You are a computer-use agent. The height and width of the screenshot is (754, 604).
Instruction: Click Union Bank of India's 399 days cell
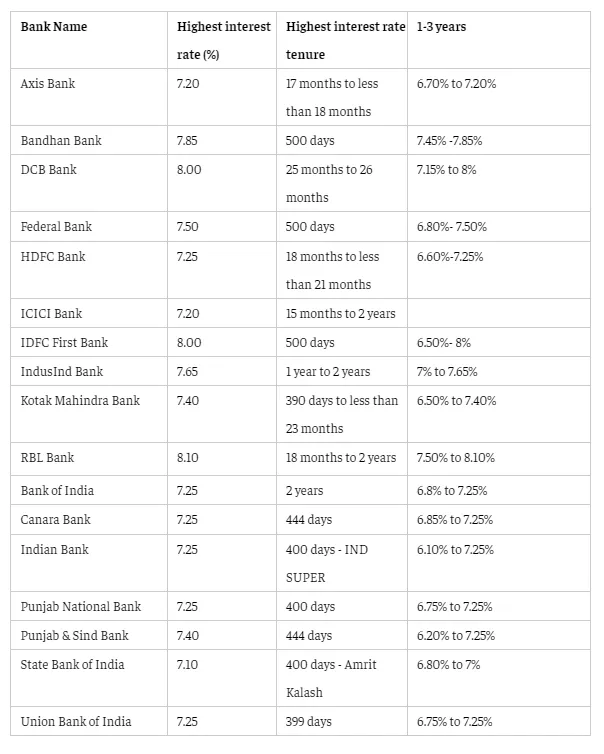pos(342,721)
